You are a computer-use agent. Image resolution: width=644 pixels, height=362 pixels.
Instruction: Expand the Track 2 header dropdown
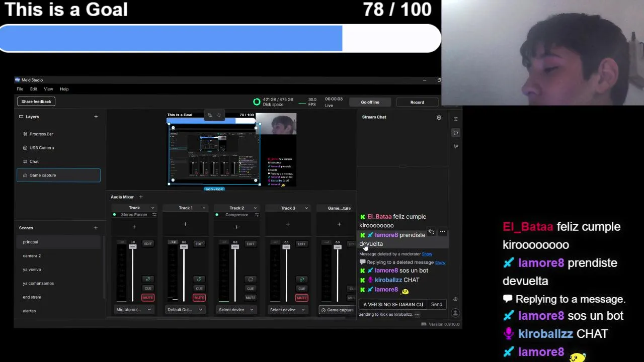pos(255,208)
